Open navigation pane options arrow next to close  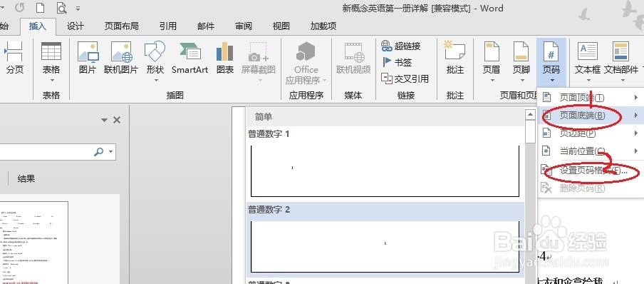point(105,120)
